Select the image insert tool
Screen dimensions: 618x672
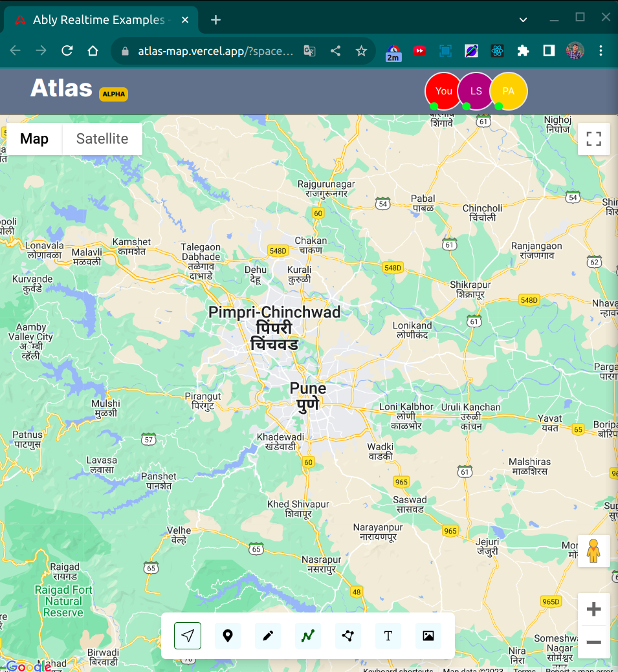pyautogui.click(x=428, y=636)
